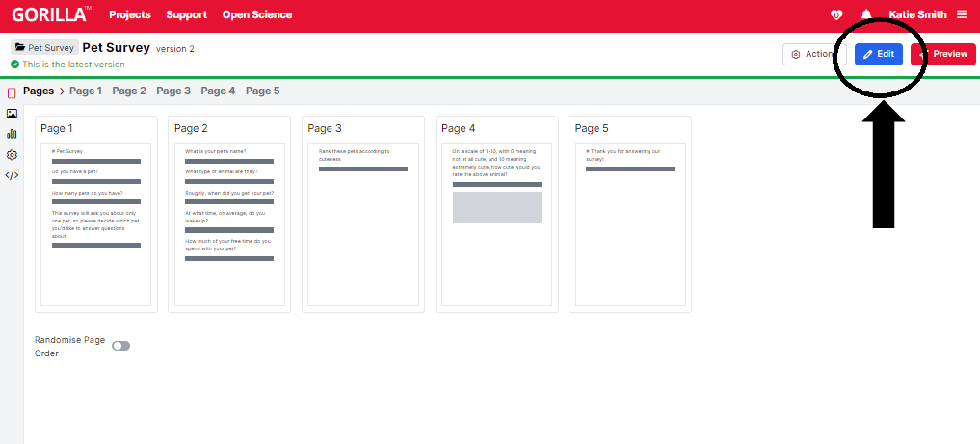Image resolution: width=980 pixels, height=444 pixels.
Task: Open the Open Science menu item
Action: (x=256, y=14)
